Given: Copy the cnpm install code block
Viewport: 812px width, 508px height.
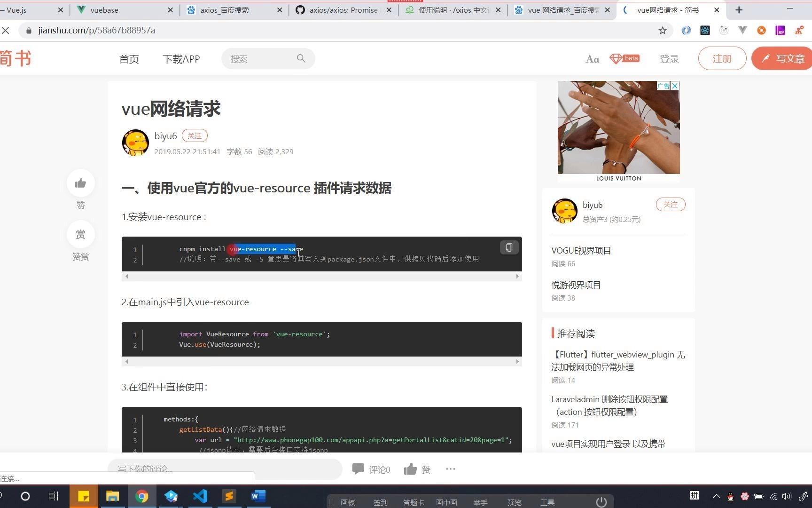Looking at the screenshot, I should tap(509, 247).
